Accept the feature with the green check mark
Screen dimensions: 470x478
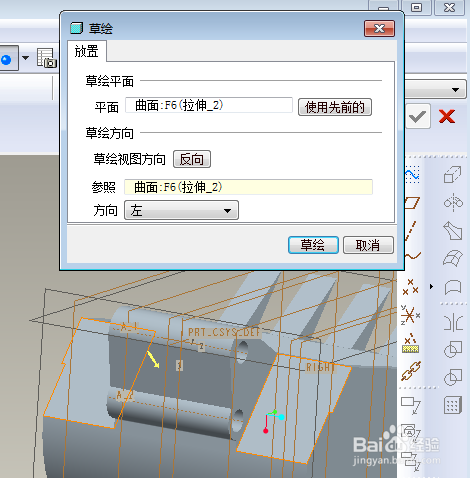click(417, 116)
